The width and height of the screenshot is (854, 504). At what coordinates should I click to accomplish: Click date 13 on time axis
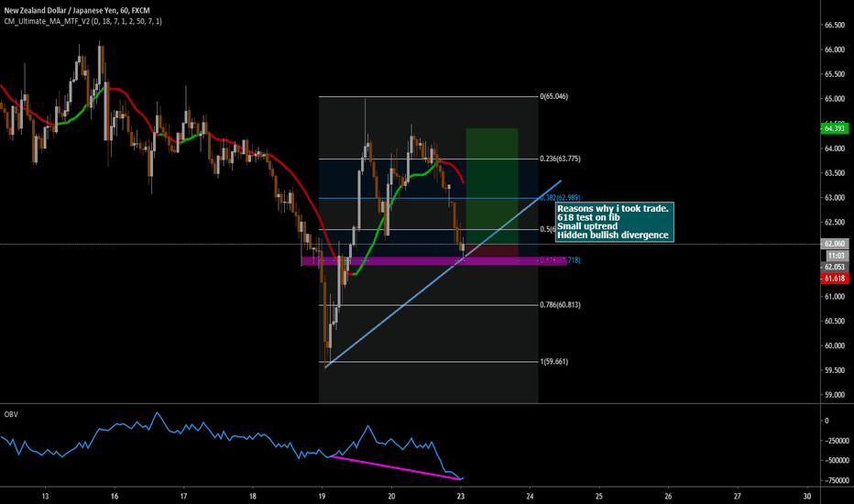tap(45, 497)
